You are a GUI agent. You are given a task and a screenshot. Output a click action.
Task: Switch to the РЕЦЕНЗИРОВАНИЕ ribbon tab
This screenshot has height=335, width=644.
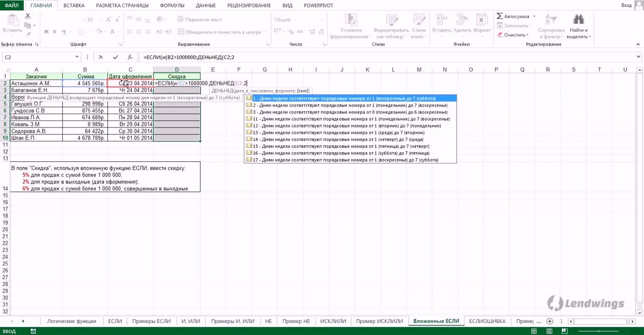click(x=249, y=6)
